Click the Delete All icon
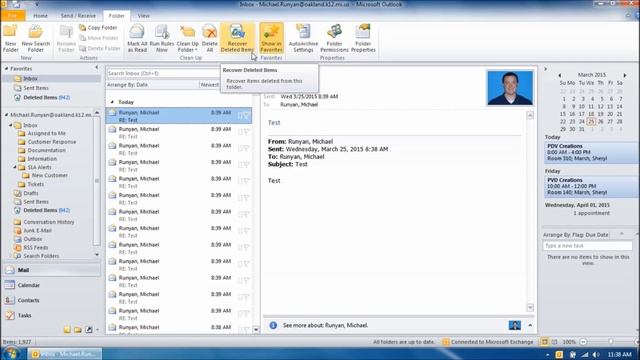 pyautogui.click(x=209, y=38)
